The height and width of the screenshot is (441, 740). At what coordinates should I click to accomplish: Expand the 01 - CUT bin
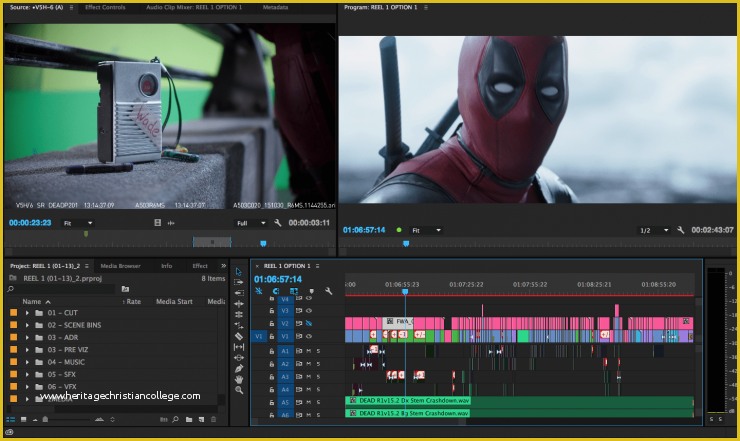click(27, 313)
